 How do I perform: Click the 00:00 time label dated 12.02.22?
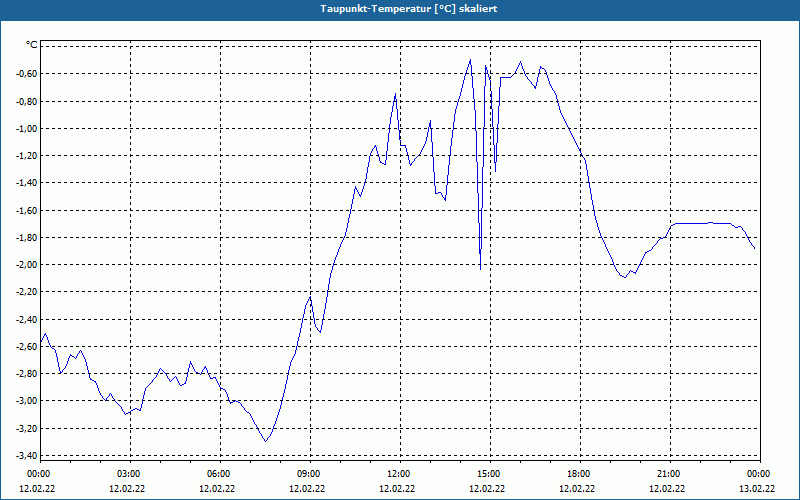pos(37,473)
